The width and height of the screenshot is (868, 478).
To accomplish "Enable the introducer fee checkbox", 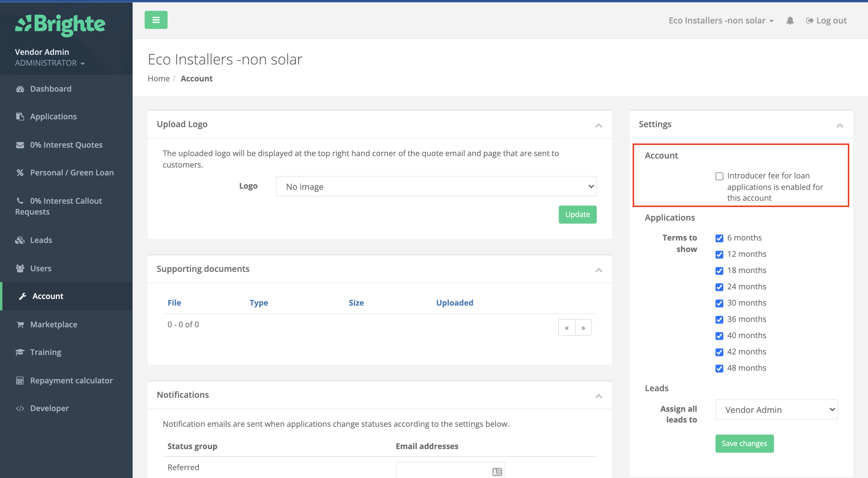I will click(719, 176).
